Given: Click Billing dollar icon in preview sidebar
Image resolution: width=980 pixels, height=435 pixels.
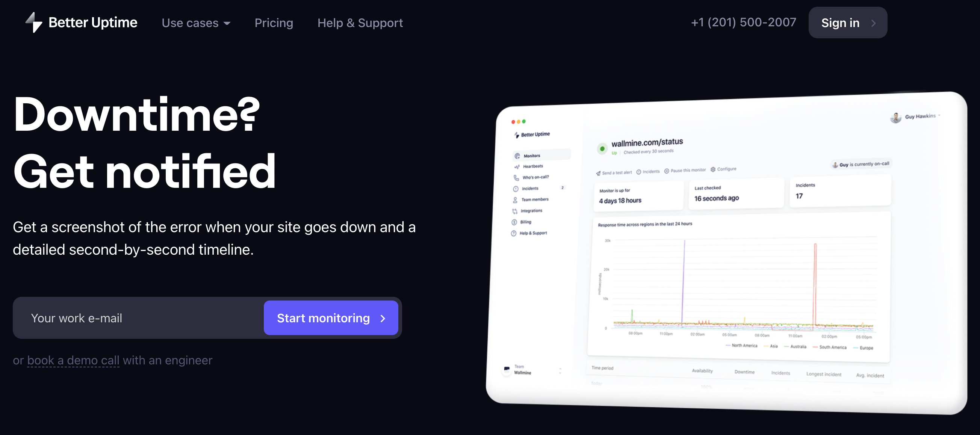Looking at the screenshot, I should coord(514,222).
